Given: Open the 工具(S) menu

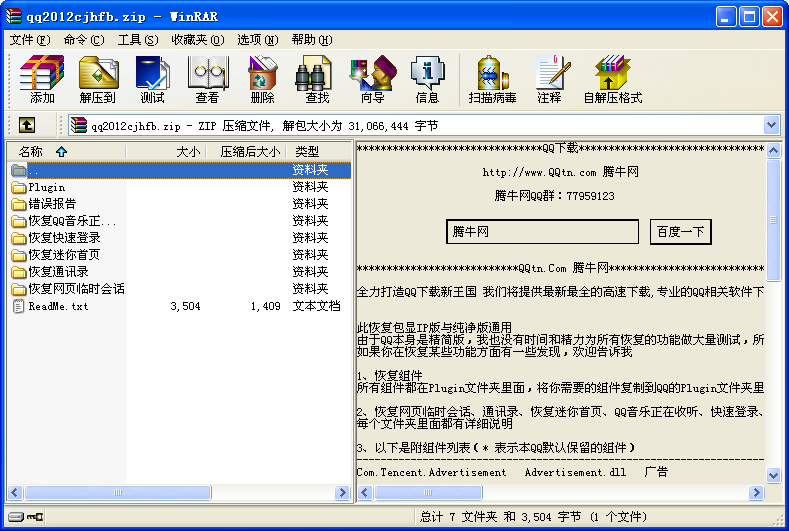Looking at the screenshot, I should tap(138, 40).
